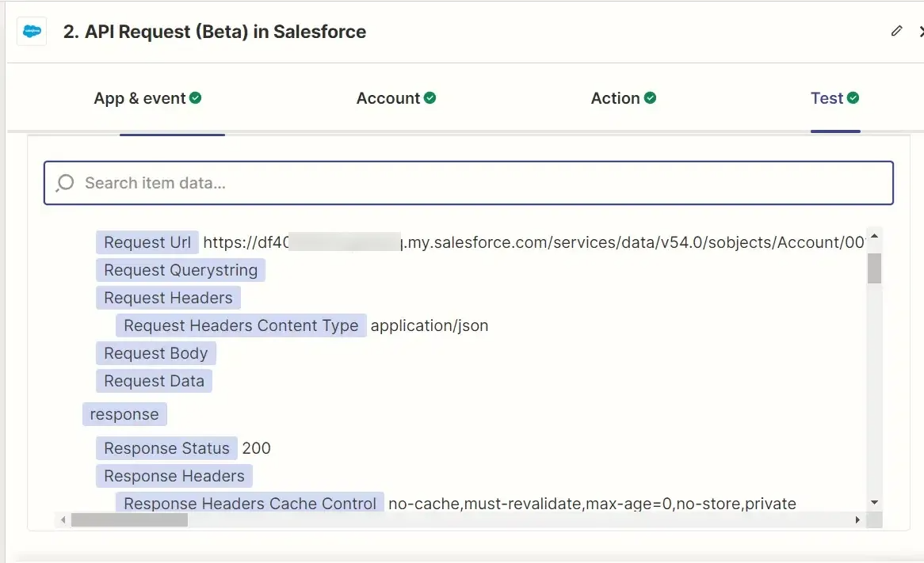Viewport: 924px width, 563px height.
Task: Select Request Headers Content Type label
Action: click(x=241, y=325)
